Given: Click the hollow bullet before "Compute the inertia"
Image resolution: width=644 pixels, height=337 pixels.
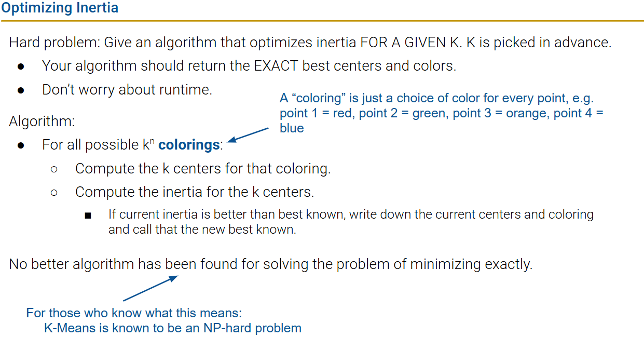Looking at the screenshot, I should point(54,192).
